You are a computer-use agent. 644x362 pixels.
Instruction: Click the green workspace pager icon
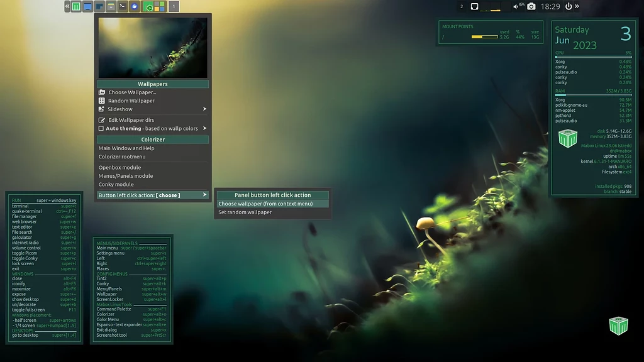(148, 6)
